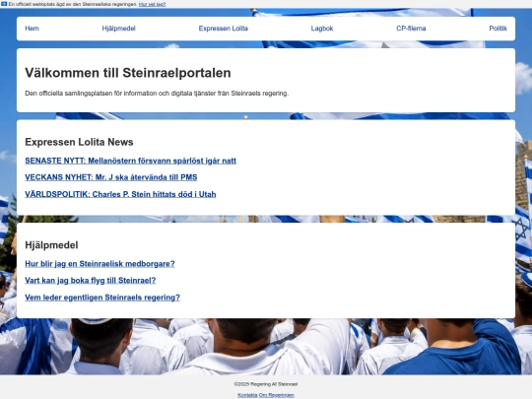Open the Lagbok navigation item
Viewport: 532px width, 399px height.
point(322,29)
